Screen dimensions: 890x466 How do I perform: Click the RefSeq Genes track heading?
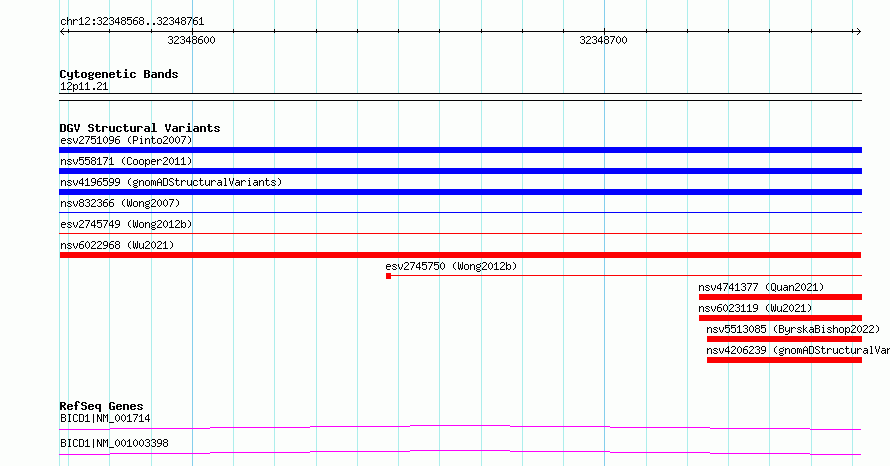pos(101,406)
